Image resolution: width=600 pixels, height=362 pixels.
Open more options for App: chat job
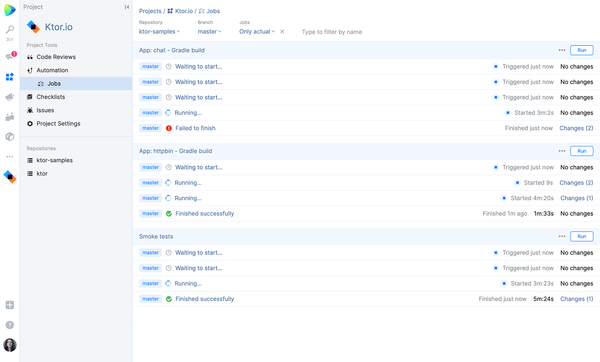click(x=562, y=50)
